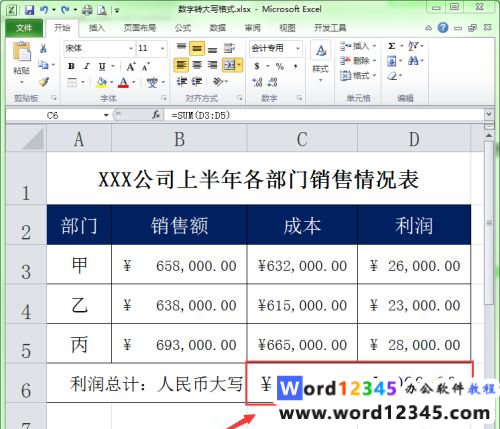Select cell B3 with 658,000.00
The height and width of the screenshot is (429, 500).
click(x=179, y=265)
